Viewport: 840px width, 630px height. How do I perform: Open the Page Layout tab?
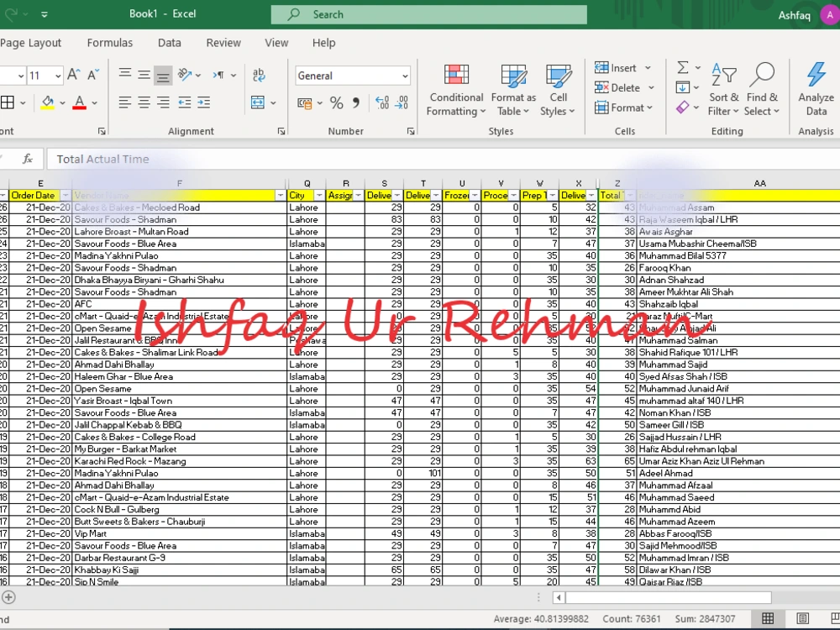point(30,43)
